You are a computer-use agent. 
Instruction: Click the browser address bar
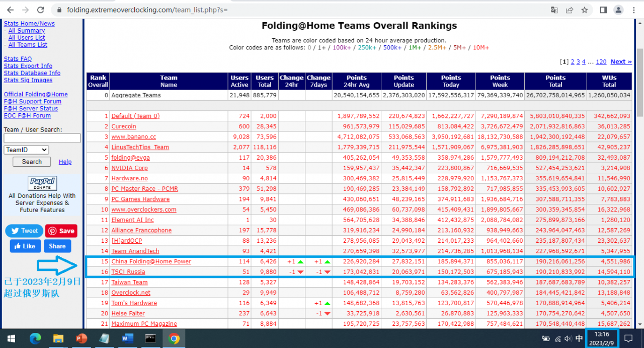point(297,10)
